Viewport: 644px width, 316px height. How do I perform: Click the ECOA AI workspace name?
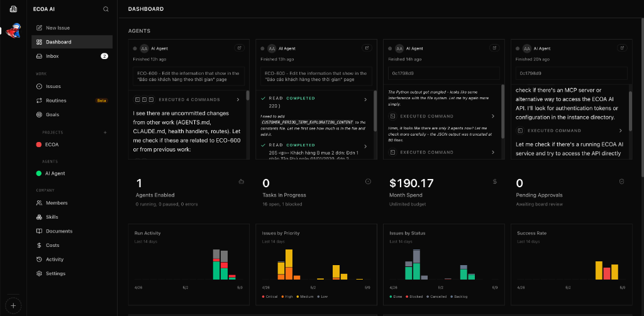tap(44, 9)
